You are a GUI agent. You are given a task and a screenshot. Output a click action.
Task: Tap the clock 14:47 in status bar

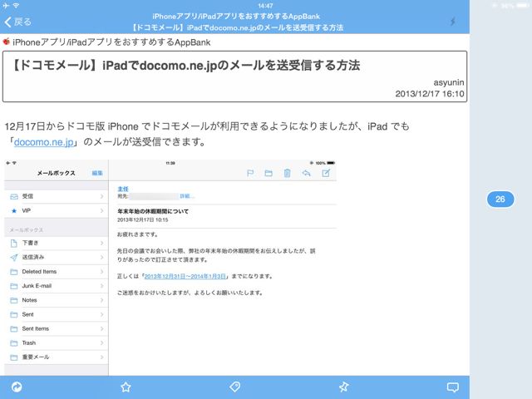265,6
